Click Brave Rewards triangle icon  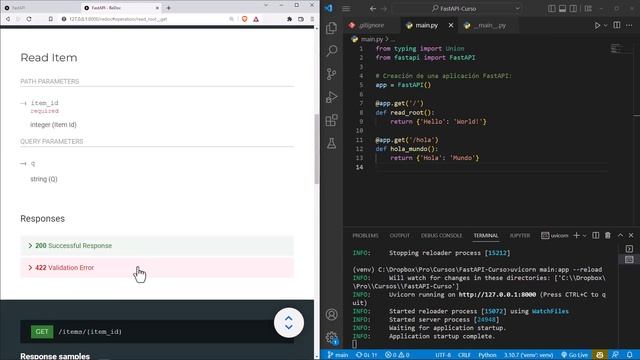256,19
